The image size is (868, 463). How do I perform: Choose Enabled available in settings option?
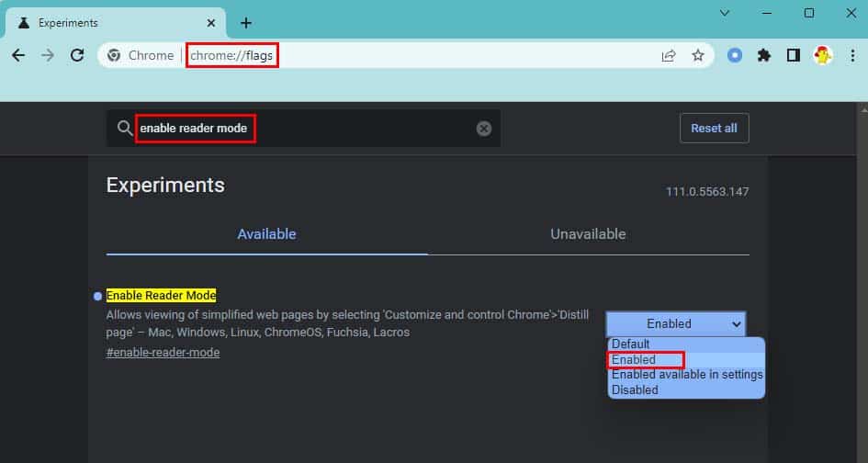[x=686, y=375]
